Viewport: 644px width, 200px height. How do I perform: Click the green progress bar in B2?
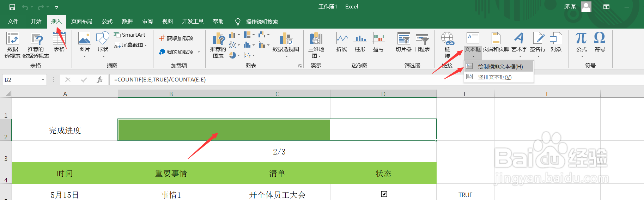(224, 130)
